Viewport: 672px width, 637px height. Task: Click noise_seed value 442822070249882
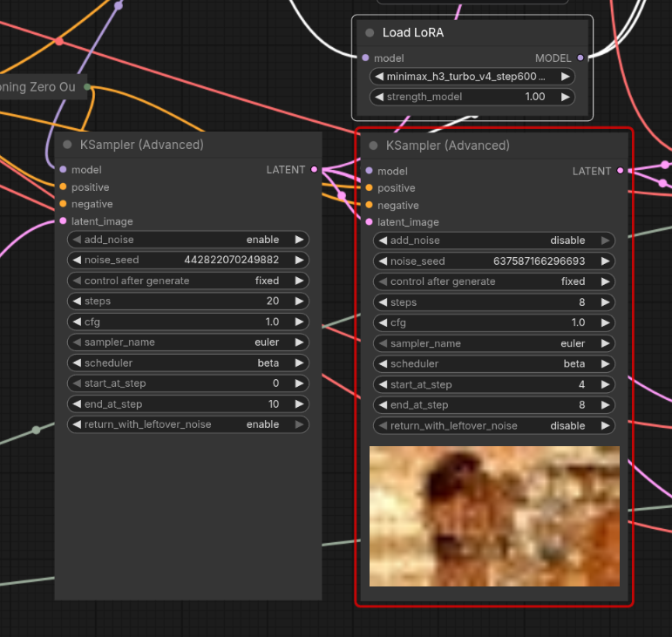click(x=232, y=260)
